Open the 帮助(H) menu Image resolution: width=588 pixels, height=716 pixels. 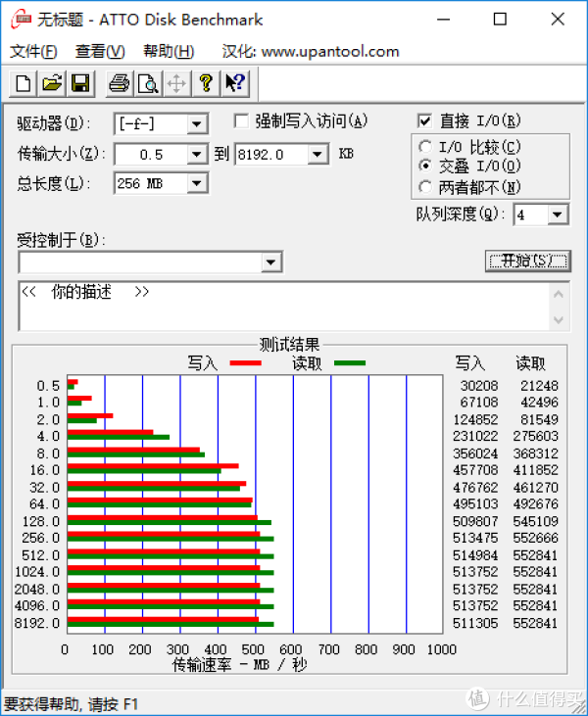pos(169,51)
